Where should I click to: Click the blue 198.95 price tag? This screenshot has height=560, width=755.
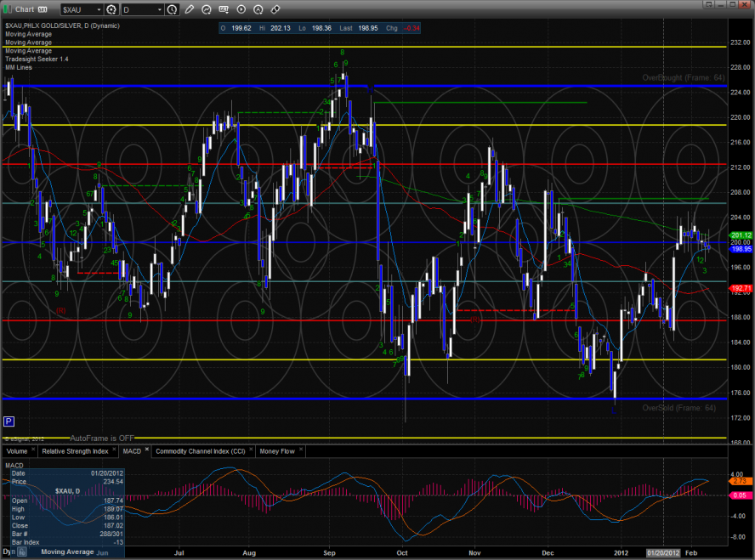tap(741, 249)
